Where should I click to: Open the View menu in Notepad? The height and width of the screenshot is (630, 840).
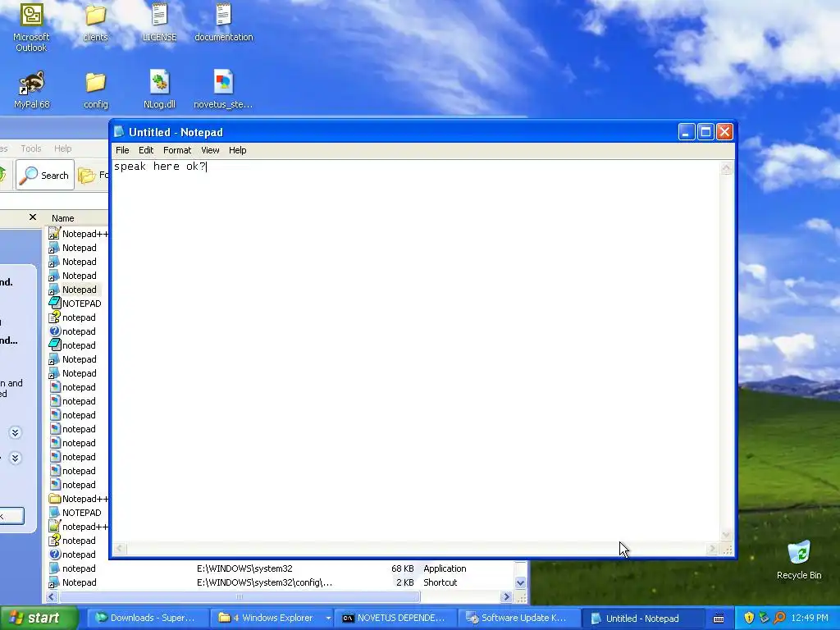point(210,150)
